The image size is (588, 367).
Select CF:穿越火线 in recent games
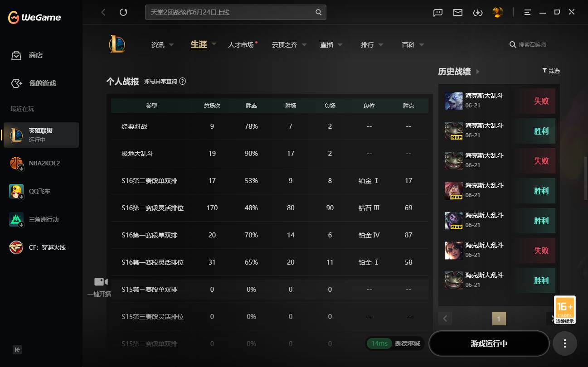pos(41,247)
